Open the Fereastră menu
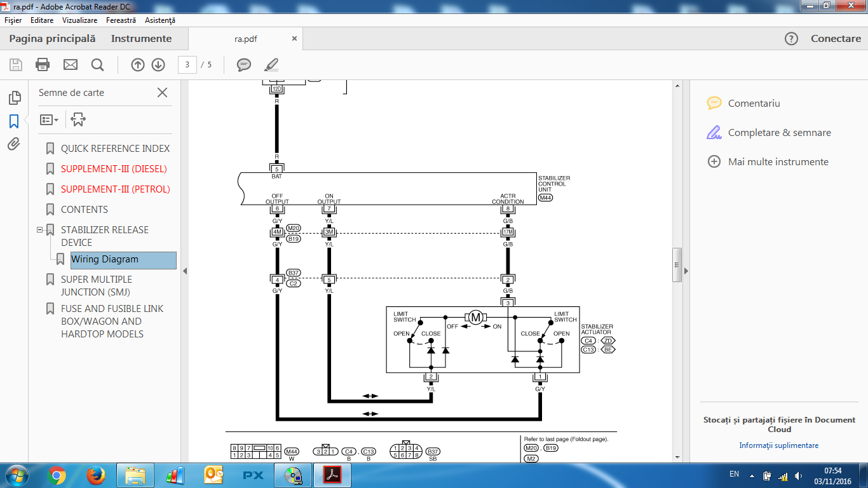The height and width of the screenshot is (488, 868). 121,20
